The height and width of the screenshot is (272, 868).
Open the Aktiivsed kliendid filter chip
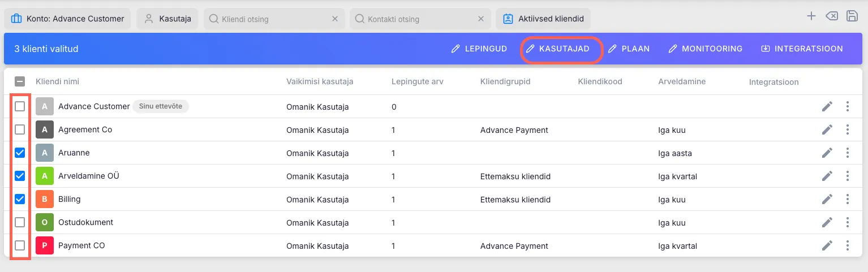point(544,19)
